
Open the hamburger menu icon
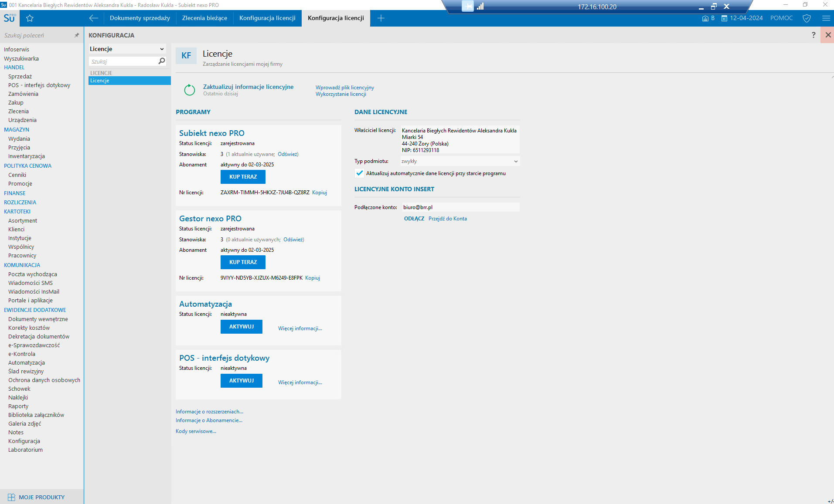[826, 18]
